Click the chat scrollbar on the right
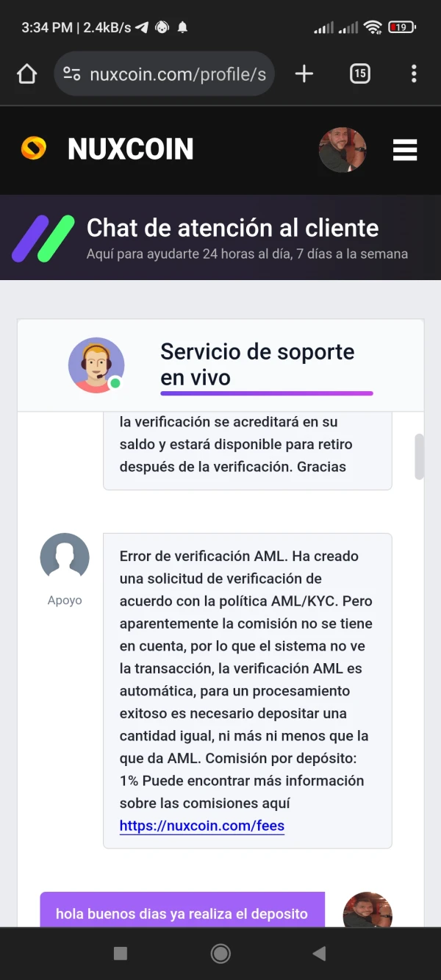441x980 pixels. [x=419, y=456]
